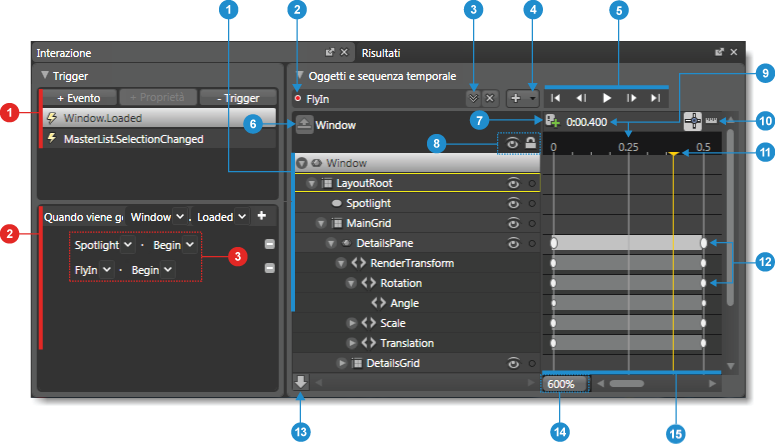Hide the MainGrid element
The width and height of the screenshot is (775, 444).
[x=514, y=223]
